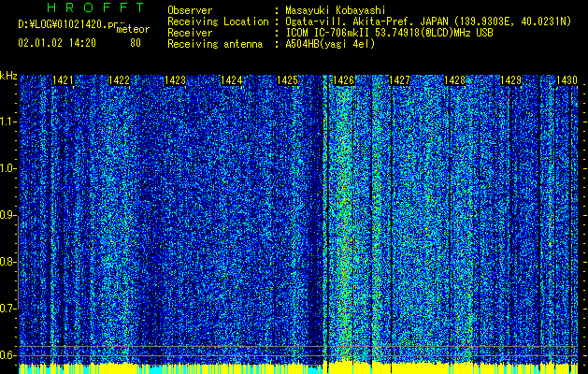Click the Receiving Location label
The width and height of the screenshot is (588, 374).
[x=218, y=22]
